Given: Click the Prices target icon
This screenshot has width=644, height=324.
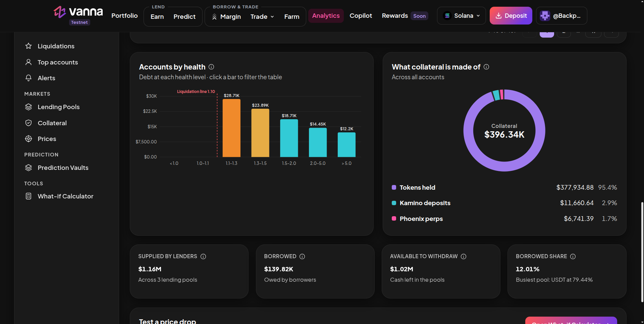Looking at the screenshot, I should click(x=29, y=139).
